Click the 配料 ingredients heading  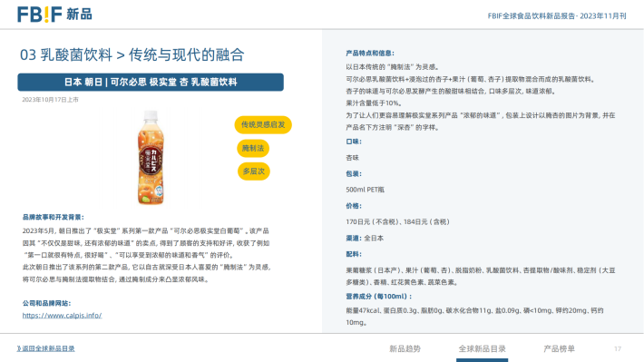point(354,254)
